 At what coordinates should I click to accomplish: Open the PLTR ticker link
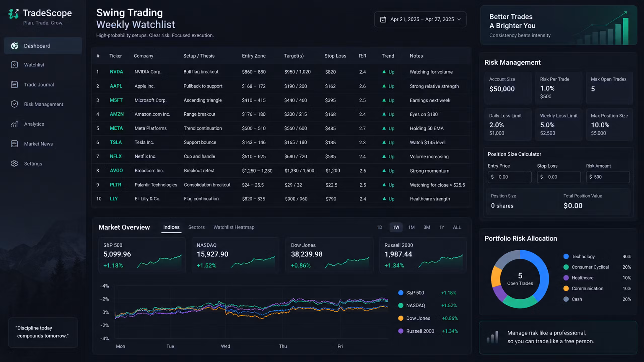115,185
